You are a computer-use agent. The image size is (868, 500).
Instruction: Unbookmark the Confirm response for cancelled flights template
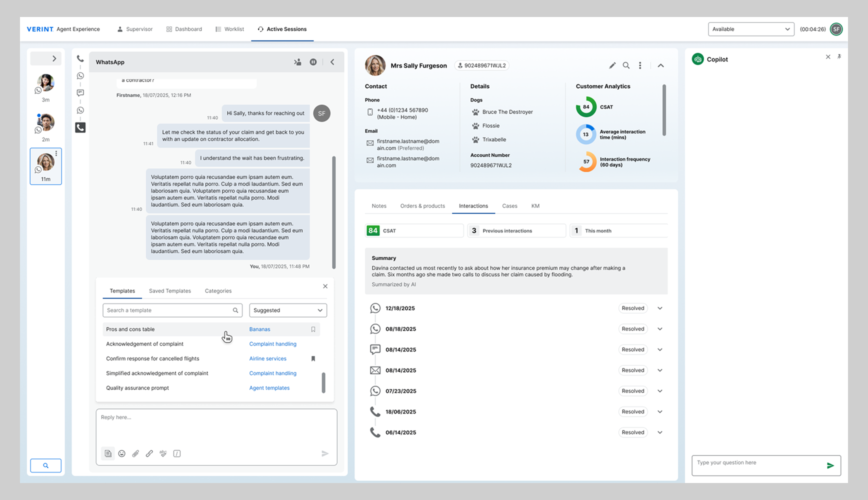pyautogui.click(x=313, y=358)
